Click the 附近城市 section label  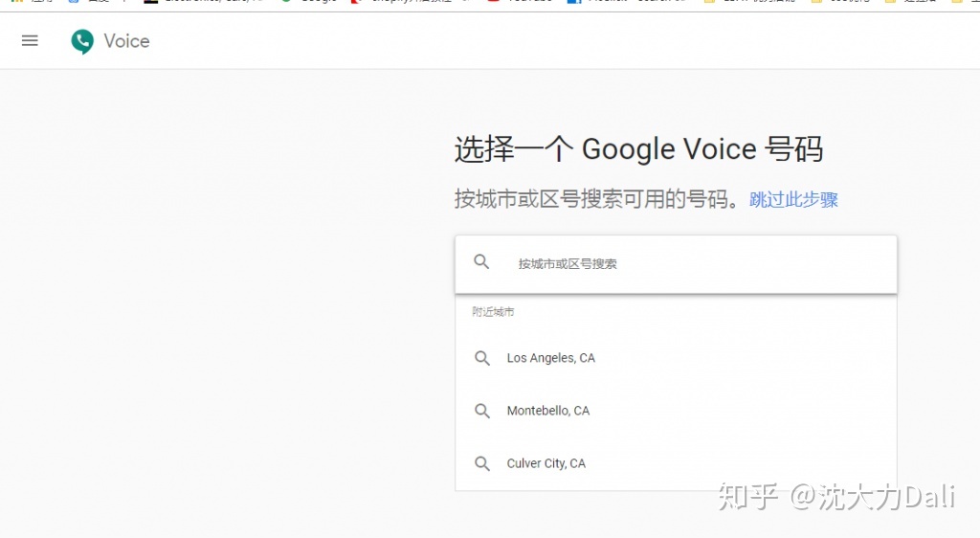pos(493,312)
